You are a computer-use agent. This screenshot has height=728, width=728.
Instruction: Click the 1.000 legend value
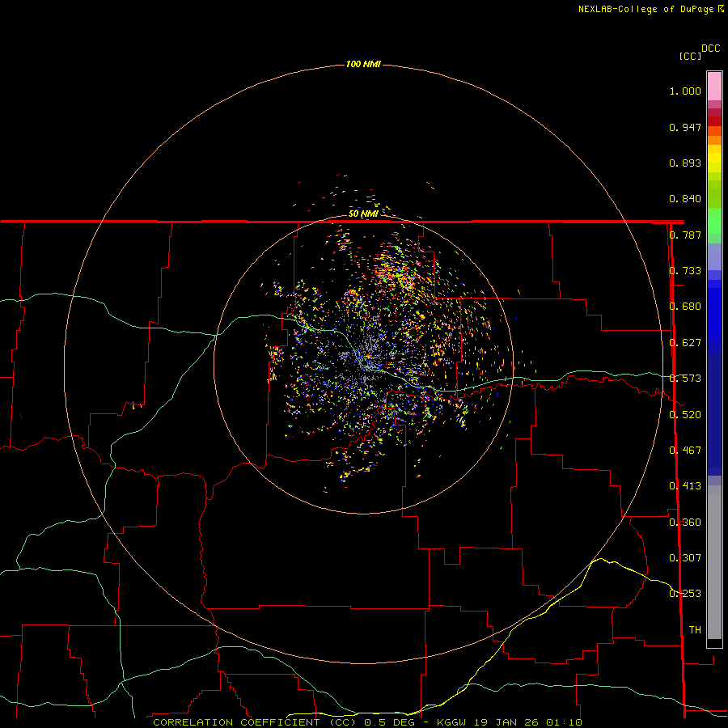click(685, 91)
